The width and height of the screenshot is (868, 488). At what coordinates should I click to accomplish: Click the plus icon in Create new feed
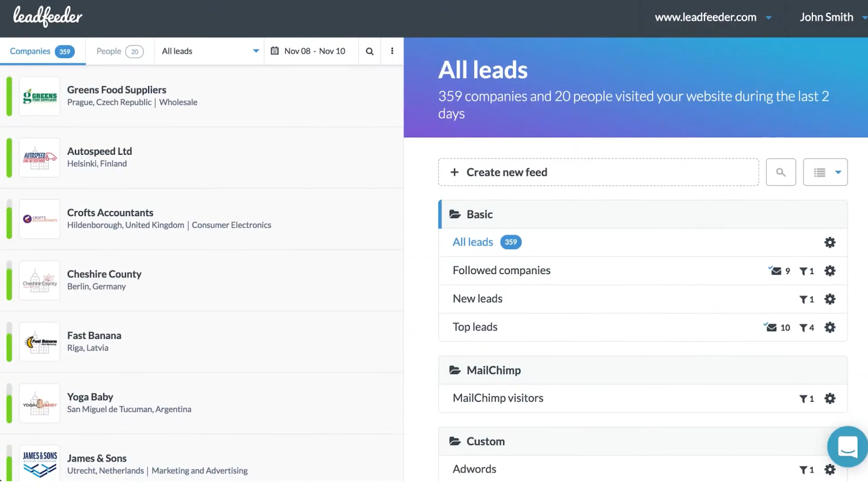[x=455, y=172]
